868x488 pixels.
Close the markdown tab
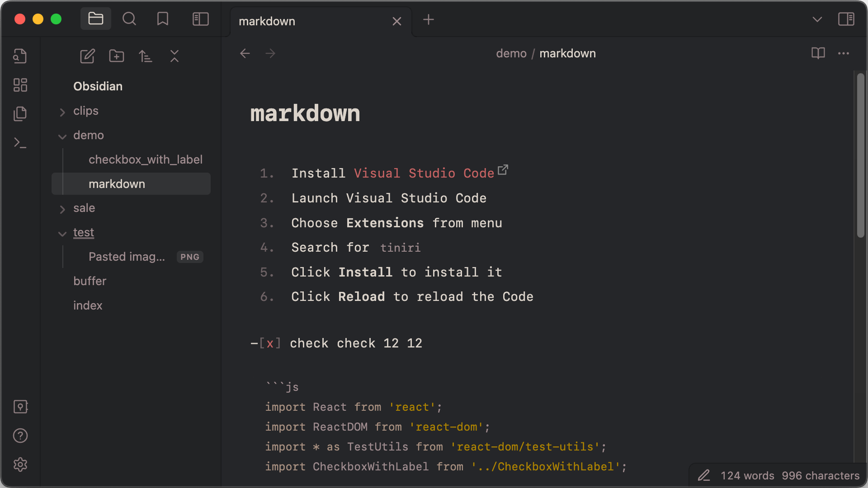tap(397, 21)
